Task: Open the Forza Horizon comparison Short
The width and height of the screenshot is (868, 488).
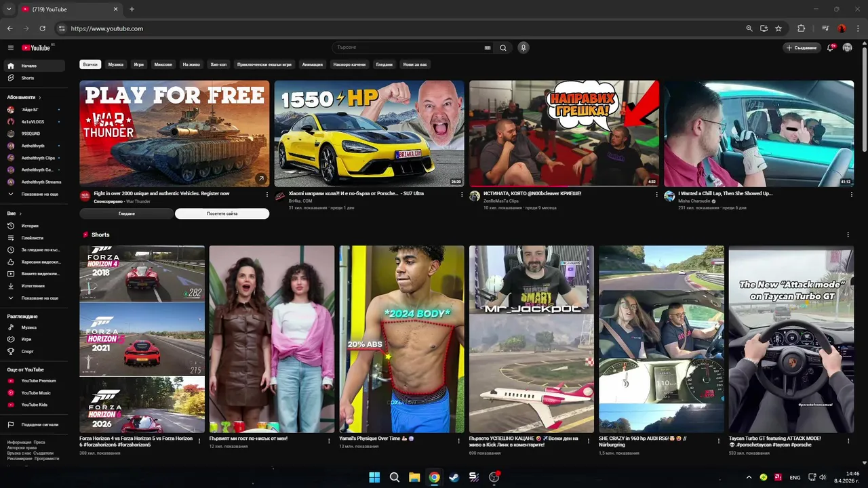Action: tap(142, 339)
